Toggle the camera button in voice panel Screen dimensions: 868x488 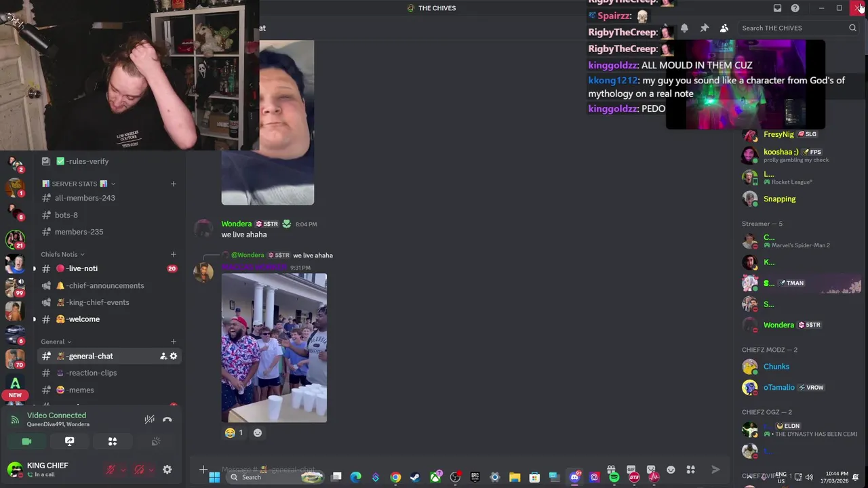[26, 441]
